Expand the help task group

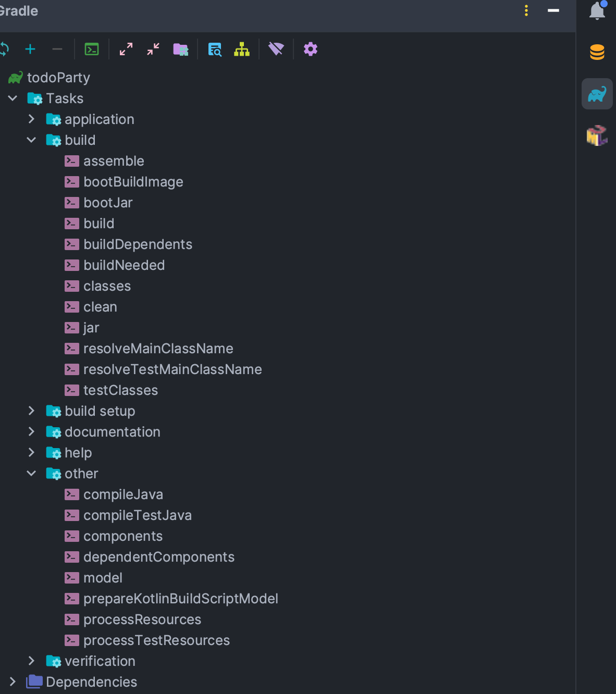click(x=31, y=453)
